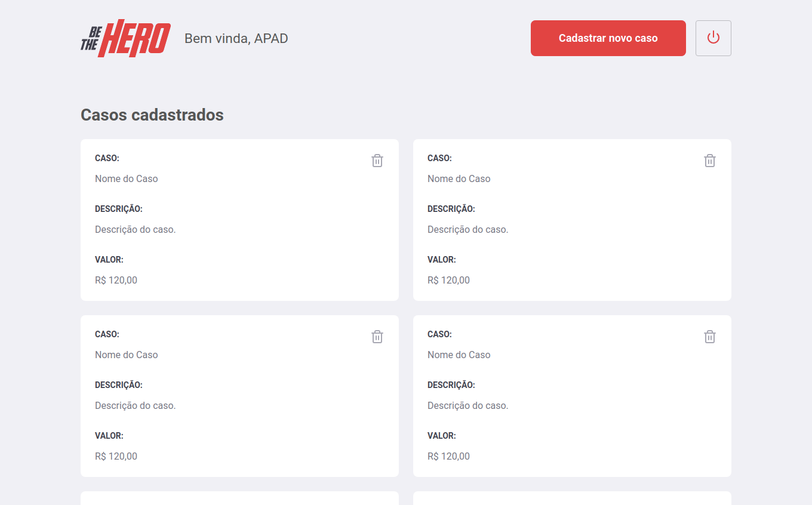The width and height of the screenshot is (812, 505).
Task: Delete the top-right case via trash icon
Action: click(x=710, y=161)
